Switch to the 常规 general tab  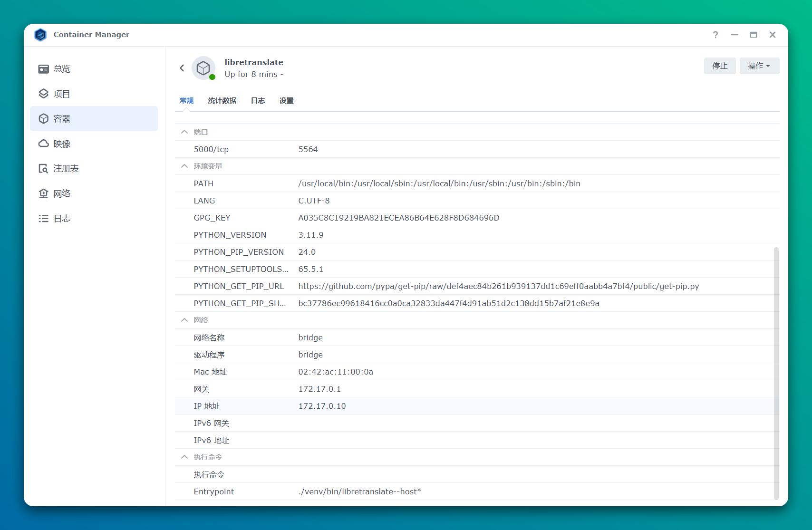click(186, 101)
